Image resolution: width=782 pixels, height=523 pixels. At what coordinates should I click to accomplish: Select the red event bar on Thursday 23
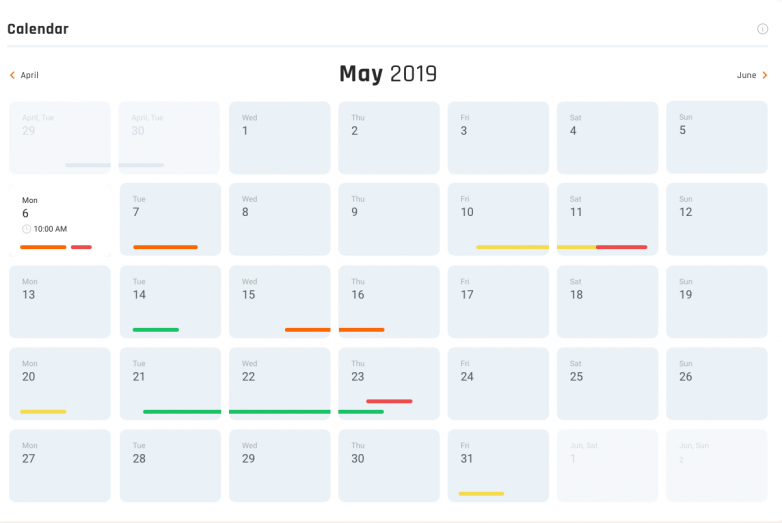[389, 401]
